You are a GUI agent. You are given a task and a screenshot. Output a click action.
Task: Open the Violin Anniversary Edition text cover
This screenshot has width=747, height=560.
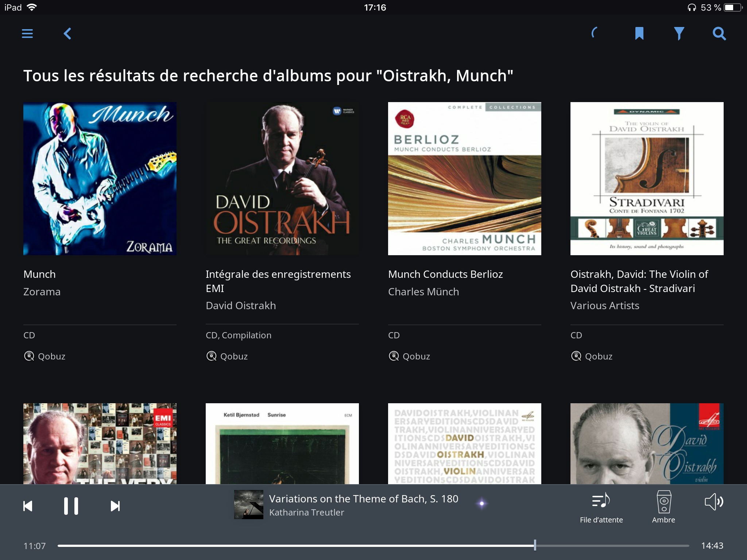coord(465,444)
